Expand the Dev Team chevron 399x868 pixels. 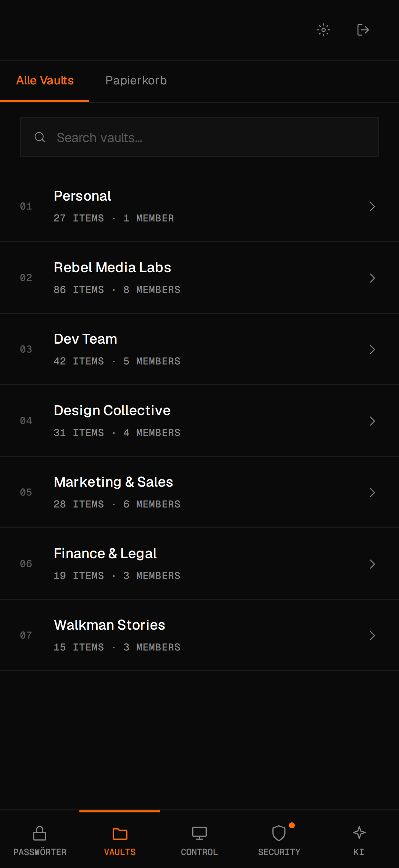tap(372, 350)
